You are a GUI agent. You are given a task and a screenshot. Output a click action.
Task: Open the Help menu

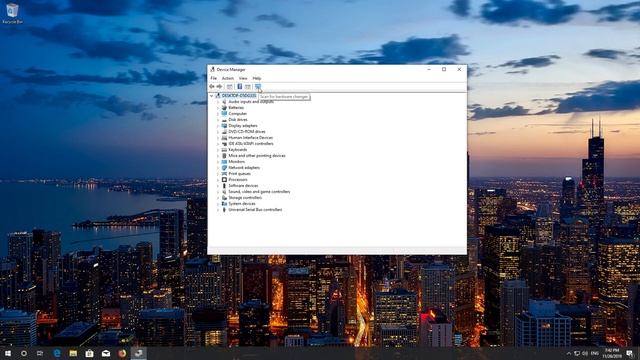coord(257,78)
